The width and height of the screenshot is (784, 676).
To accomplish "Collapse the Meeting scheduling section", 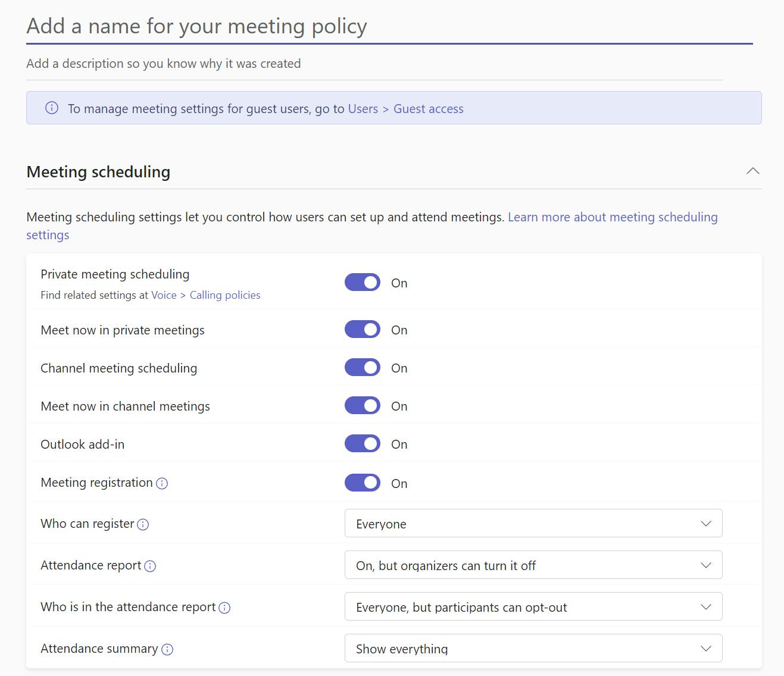I will [752, 171].
